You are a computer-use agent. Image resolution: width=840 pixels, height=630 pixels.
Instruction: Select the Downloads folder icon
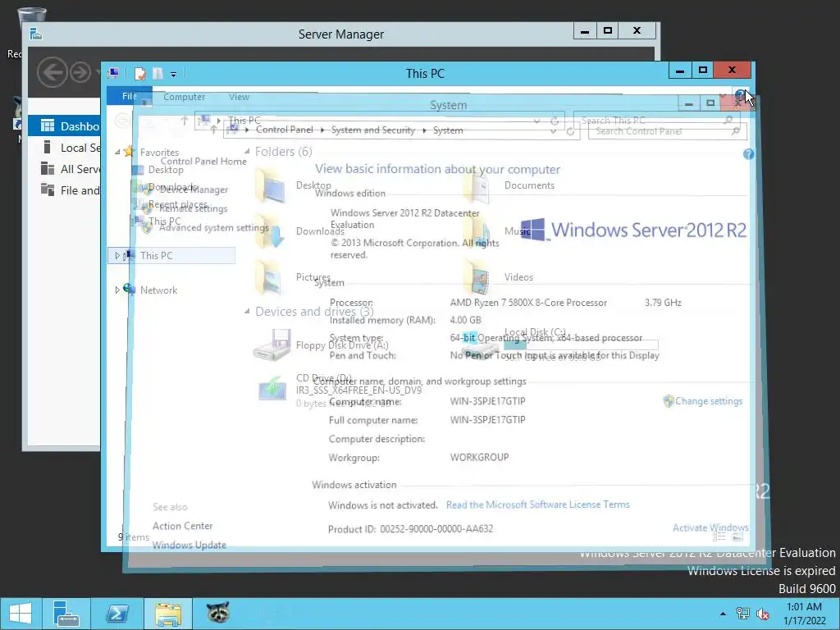pos(269,231)
